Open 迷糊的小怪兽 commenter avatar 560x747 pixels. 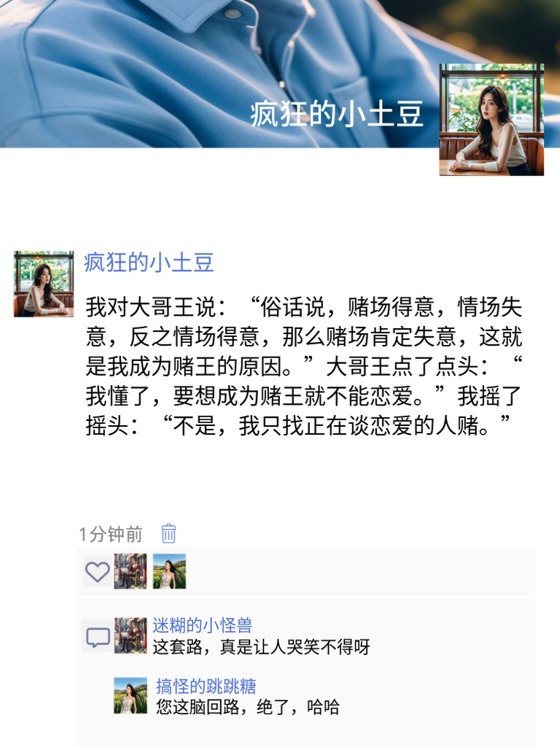[x=131, y=635]
